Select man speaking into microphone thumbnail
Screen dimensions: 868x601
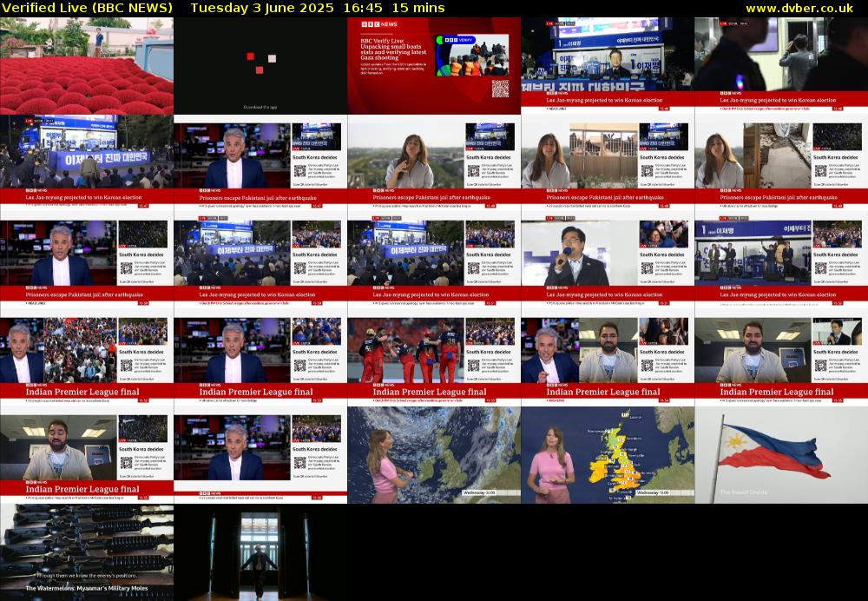(608, 261)
